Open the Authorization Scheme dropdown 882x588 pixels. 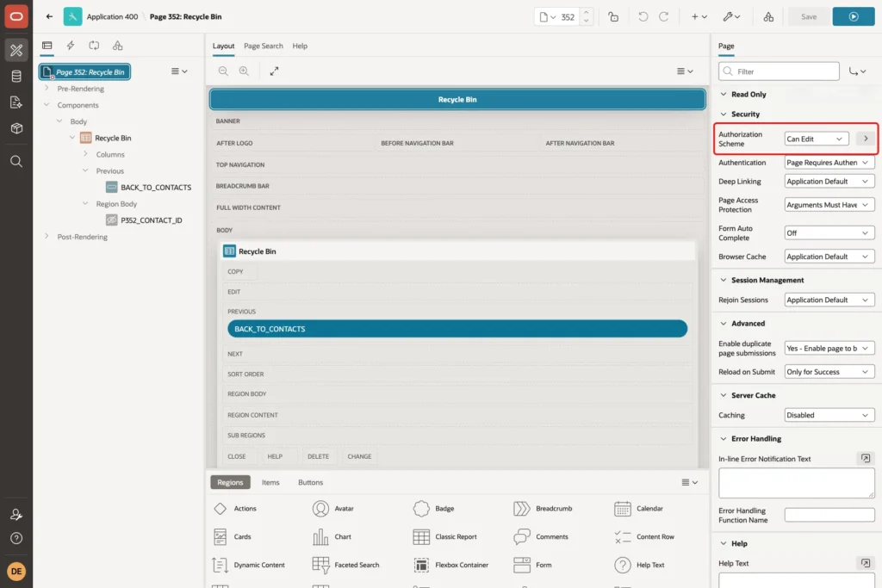pos(817,139)
